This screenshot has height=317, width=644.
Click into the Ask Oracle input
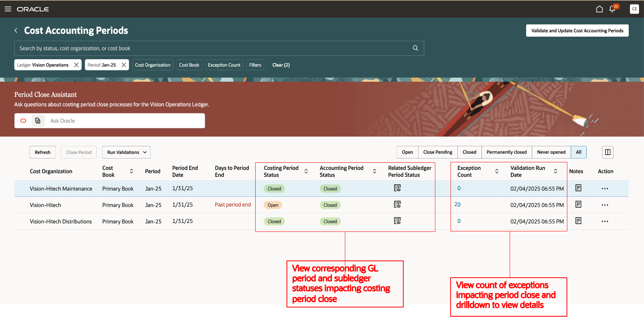pos(125,121)
